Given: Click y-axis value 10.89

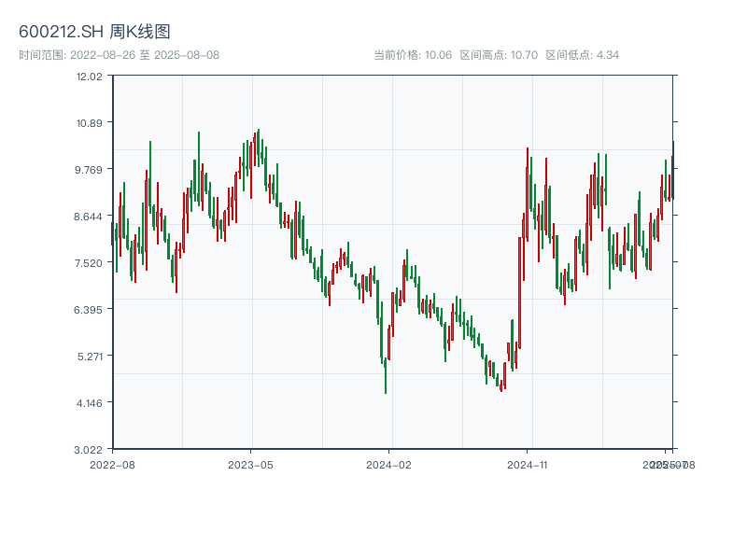Looking at the screenshot, I should pos(89,123).
